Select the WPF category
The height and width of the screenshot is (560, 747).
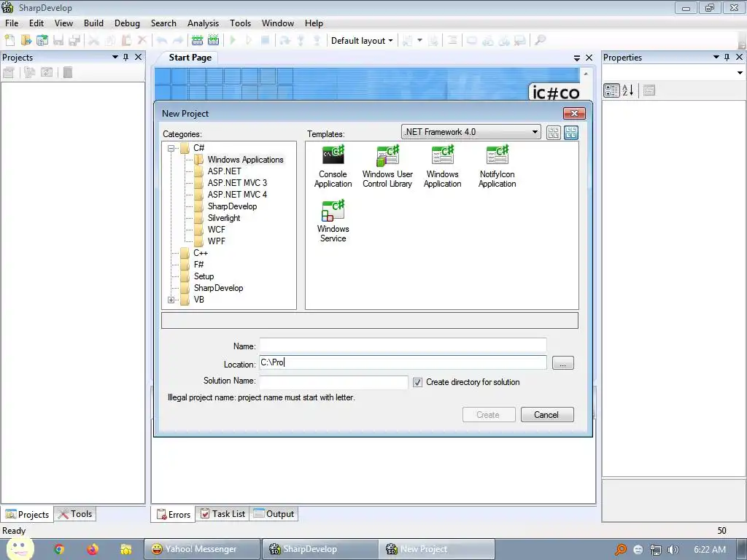click(216, 241)
